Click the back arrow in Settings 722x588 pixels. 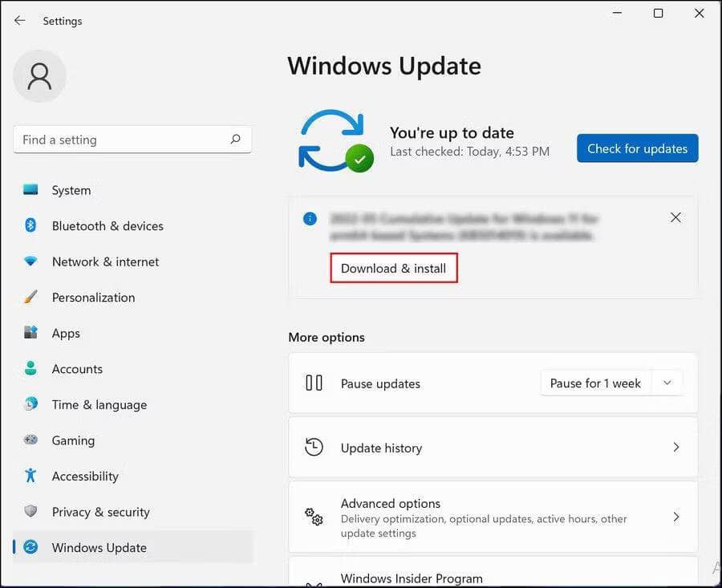(x=19, y=20)
